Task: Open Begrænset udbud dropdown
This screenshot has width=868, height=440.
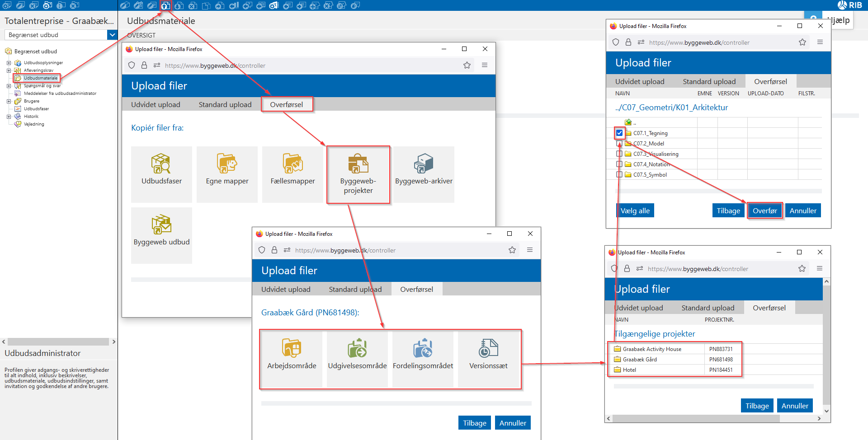Action: 112,35
